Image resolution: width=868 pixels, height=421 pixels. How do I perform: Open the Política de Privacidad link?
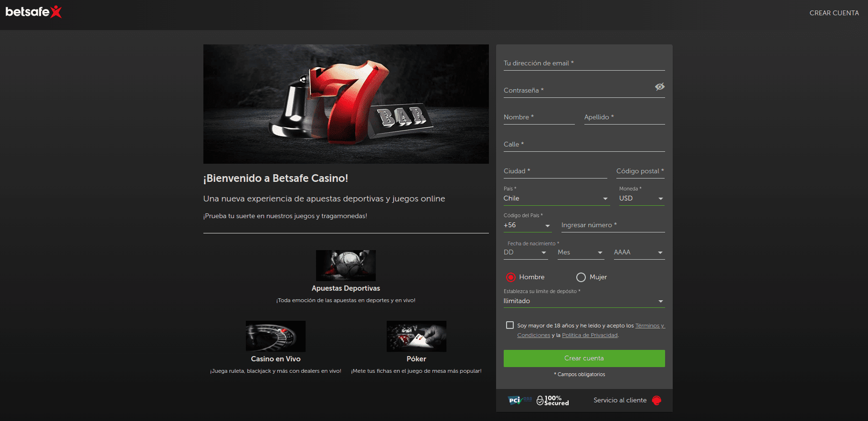coord(590,335)
